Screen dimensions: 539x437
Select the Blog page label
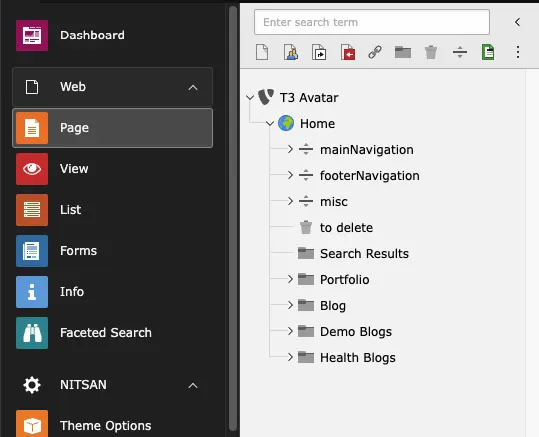click(333, 306)
